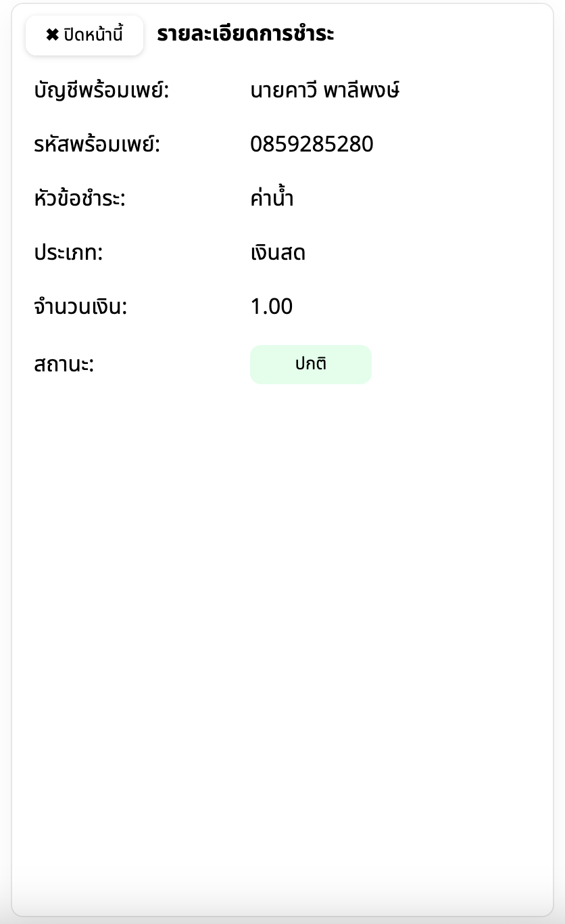
Task: Select the จำนวนเงิน field label
Action: click(80, 308)
